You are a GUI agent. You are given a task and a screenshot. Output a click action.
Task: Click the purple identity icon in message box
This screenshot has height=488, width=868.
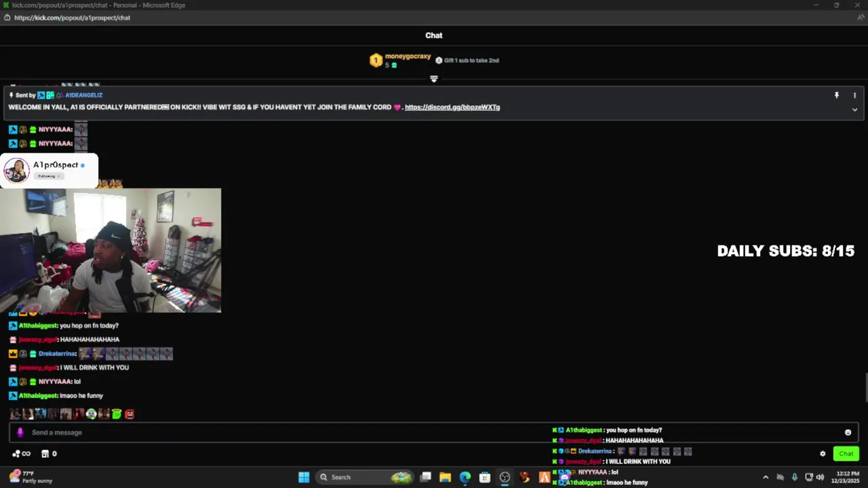coord(20,432)
